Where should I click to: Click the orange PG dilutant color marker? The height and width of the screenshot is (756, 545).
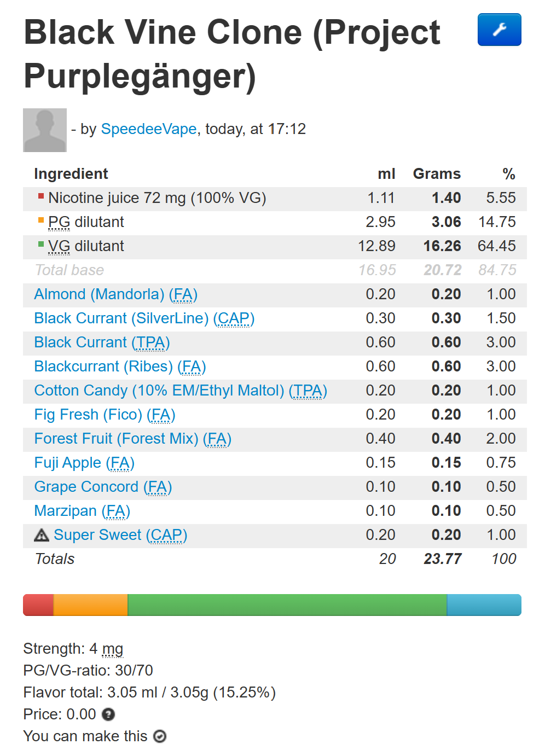pyautogui.click(x=41, y=220)
